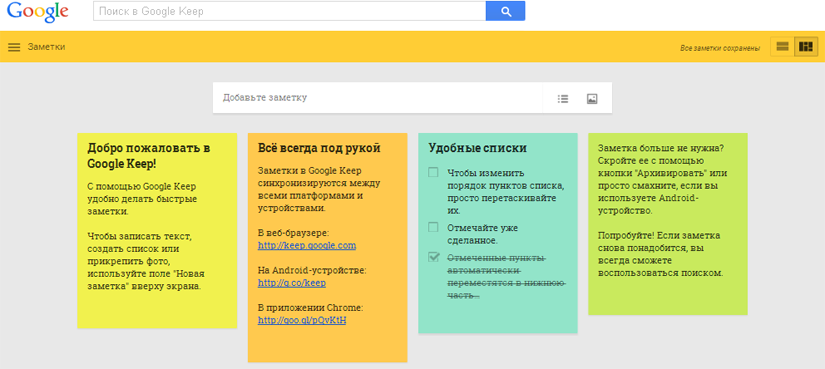This screenshot has width=825, height=369.
Task: Focus the "Поиск в Google Keep" search field
Action: (x=289, y=11)
